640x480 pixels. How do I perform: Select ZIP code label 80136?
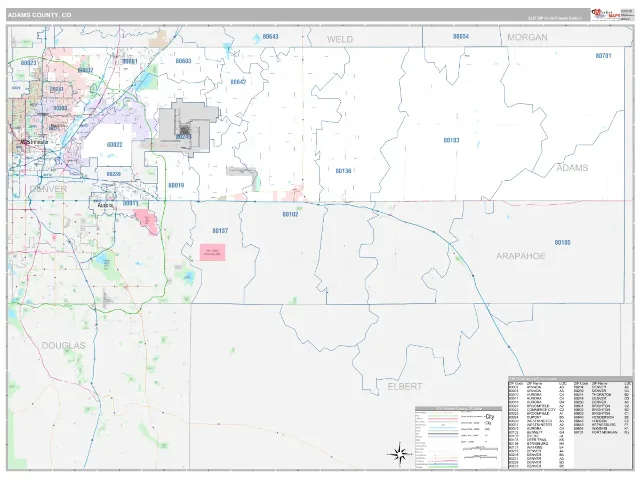(343, 171)
